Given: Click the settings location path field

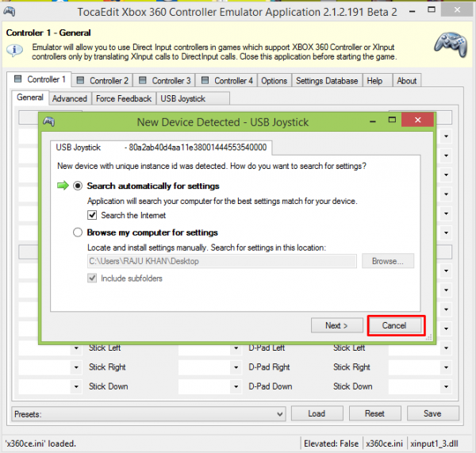Looking at the screenshot, I should coord(222,261).
